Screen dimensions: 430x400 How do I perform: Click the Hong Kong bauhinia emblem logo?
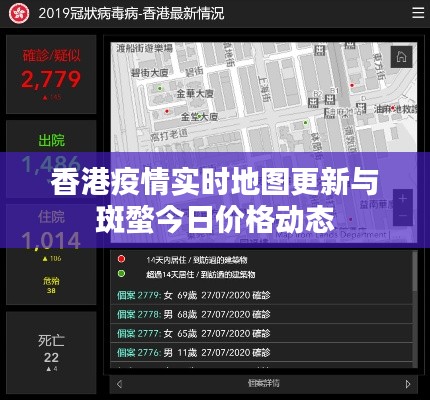pos(19,13)
